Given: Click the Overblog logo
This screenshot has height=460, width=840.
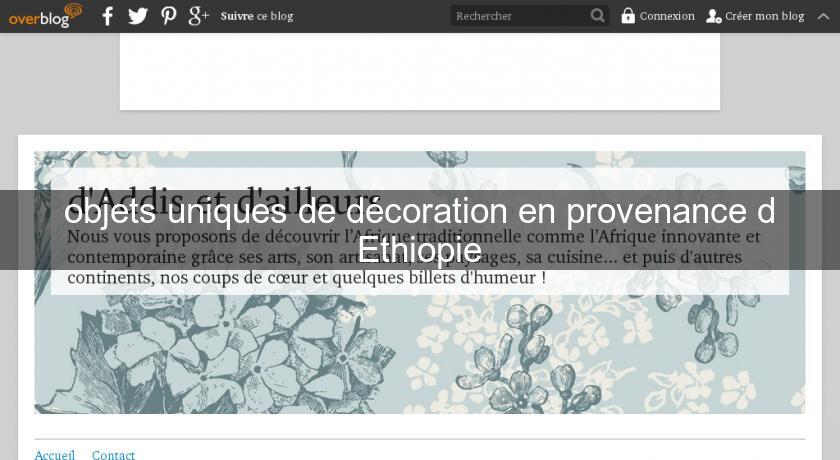Looking at the screenshot, I should point(45,15).
